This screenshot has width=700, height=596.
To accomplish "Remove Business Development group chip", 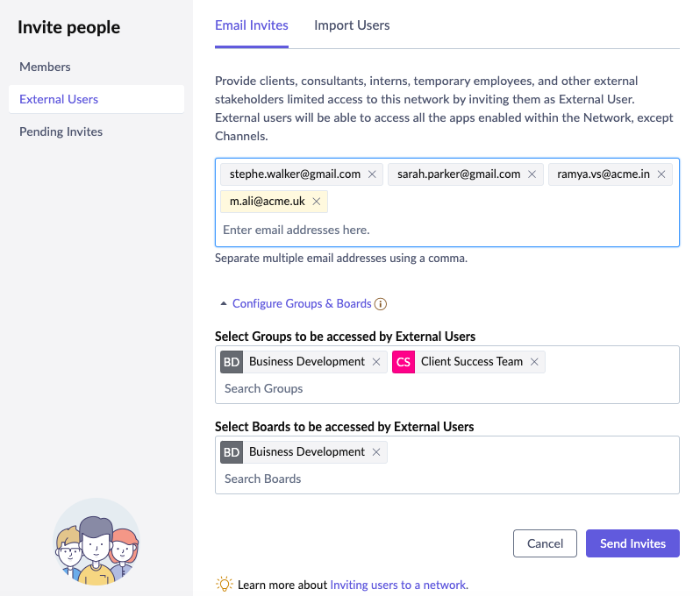I will click(376, 362).
